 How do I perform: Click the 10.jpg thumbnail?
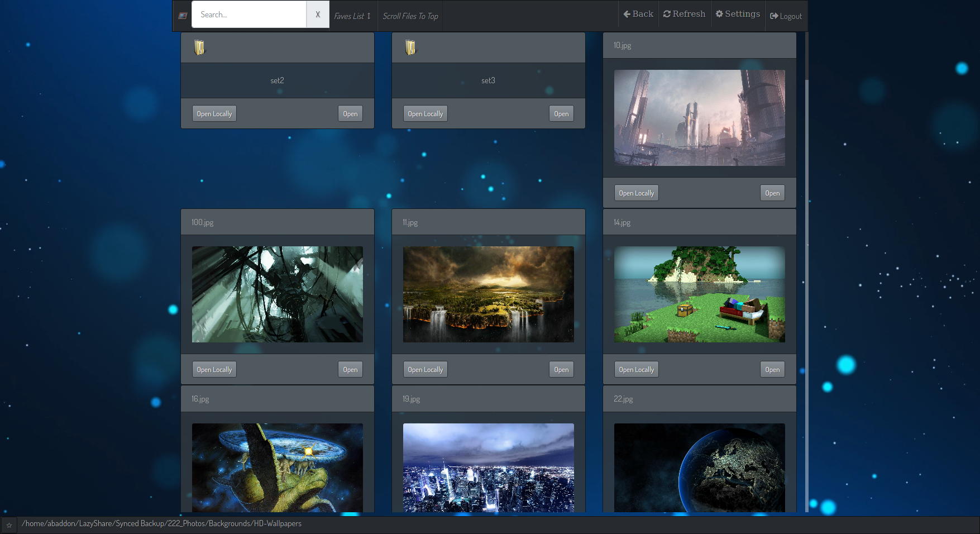(x=700, y=118)
